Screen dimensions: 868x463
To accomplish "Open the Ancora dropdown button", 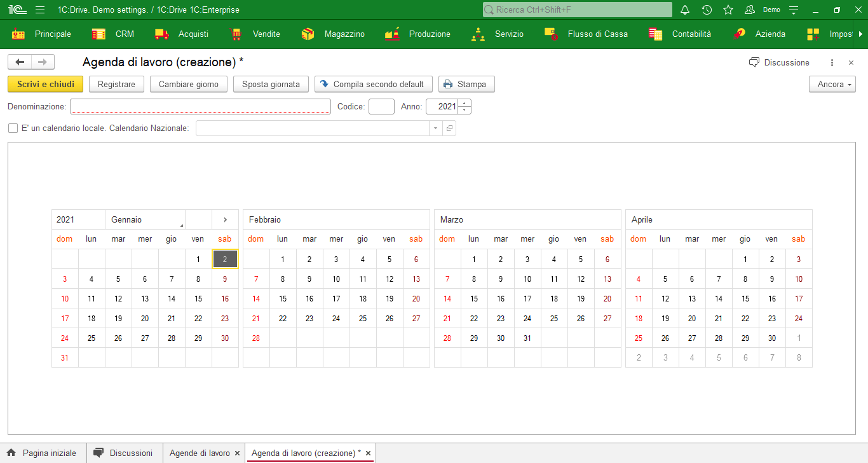I will (832, 84).
